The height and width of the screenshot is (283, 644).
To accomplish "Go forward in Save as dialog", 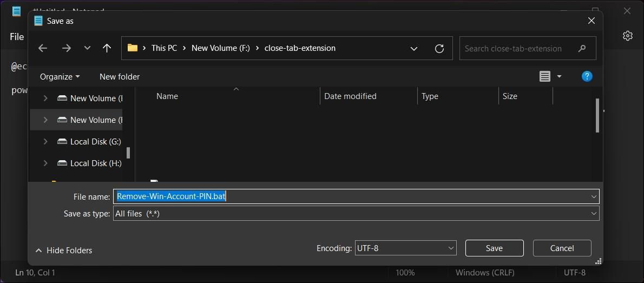I will 66,48.
